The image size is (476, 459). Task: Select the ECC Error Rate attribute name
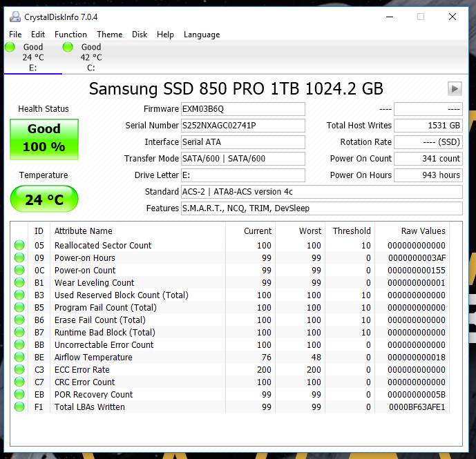click(x=82, y=369)
